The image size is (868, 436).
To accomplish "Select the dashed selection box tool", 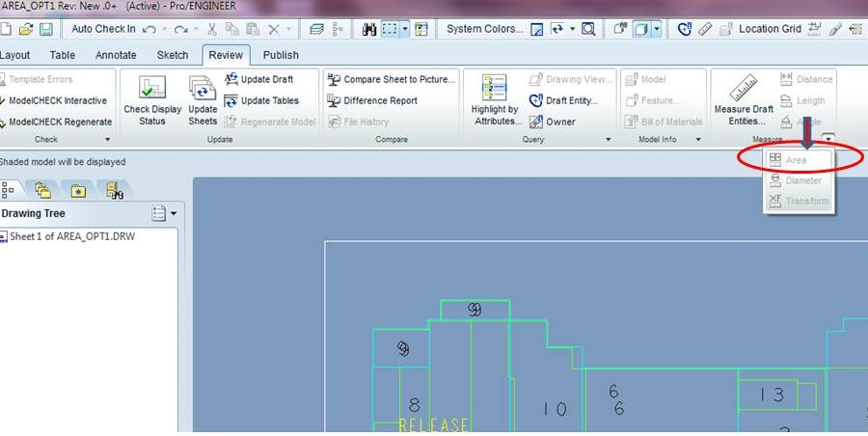I will tap(391, 29).
